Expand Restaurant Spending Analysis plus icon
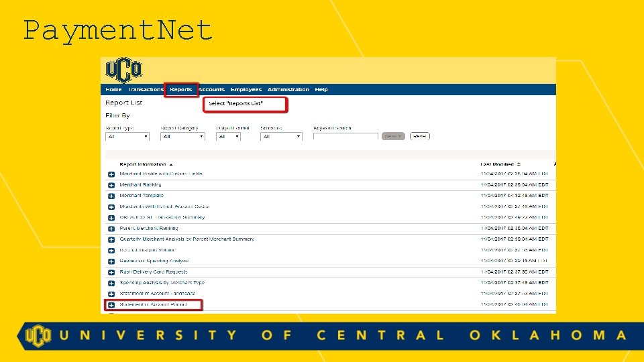Screen dimensions: 644x362 [x=111, y=261]
